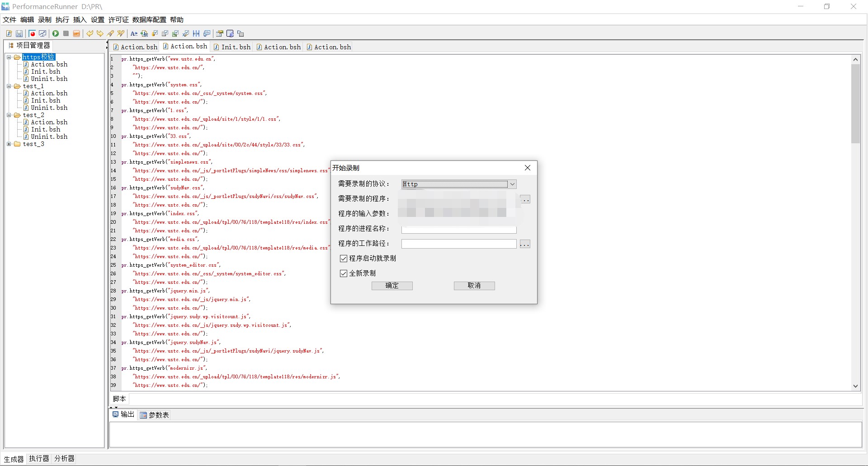Viewport: 868px width, 466px height.
Task: Open the 插入 menu
Action: click(80, 20)
